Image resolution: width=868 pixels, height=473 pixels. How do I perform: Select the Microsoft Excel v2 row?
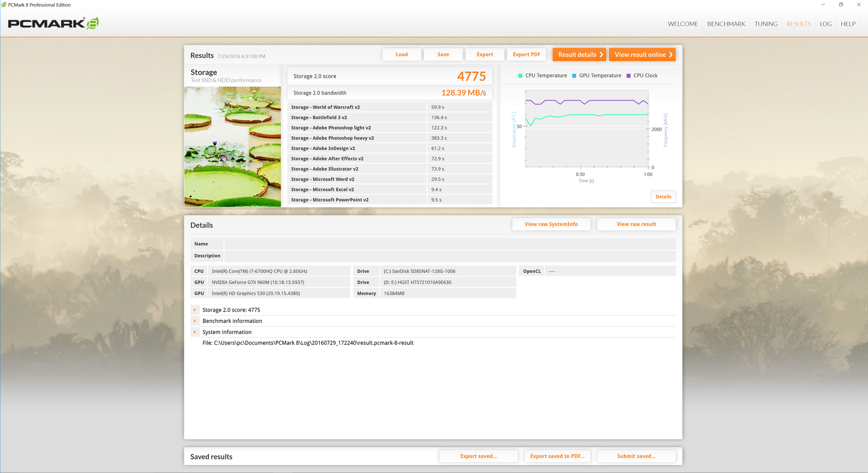click(390, 189)
